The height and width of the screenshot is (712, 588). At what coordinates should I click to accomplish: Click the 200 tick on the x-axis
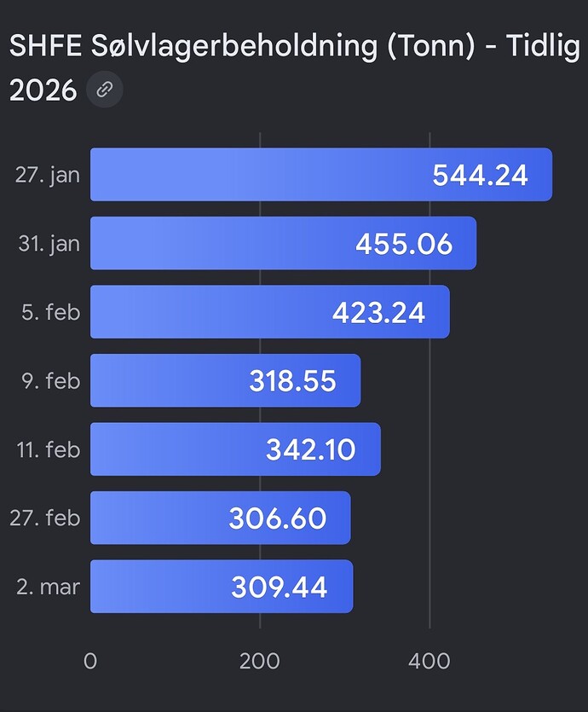(x=260, y=662)
